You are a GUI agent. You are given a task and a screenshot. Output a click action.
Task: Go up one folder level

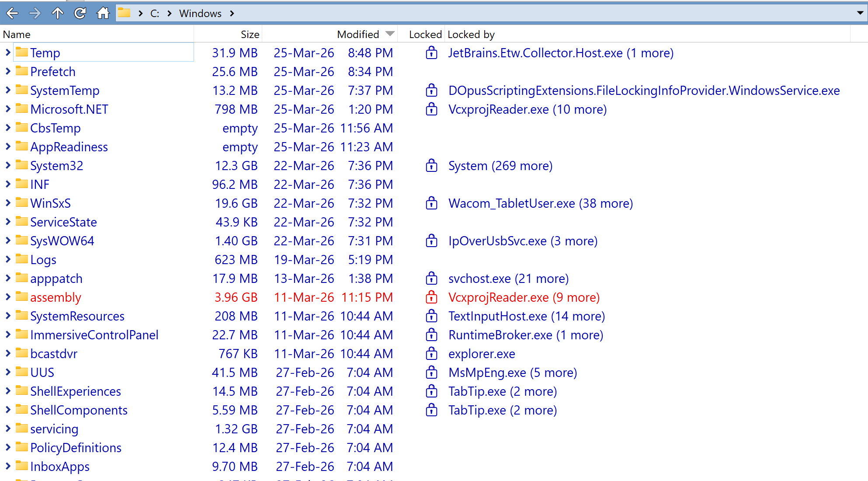(57, 14)
